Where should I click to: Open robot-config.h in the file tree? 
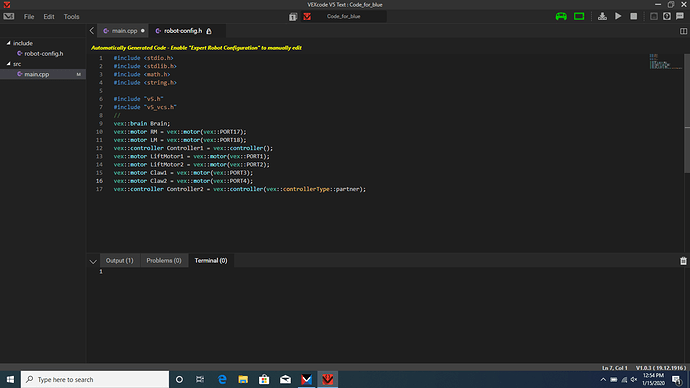[44, 54]
